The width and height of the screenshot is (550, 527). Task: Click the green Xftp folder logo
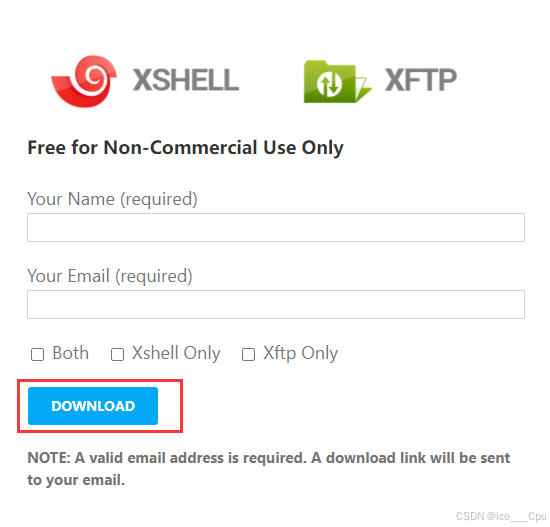(337, 82)
